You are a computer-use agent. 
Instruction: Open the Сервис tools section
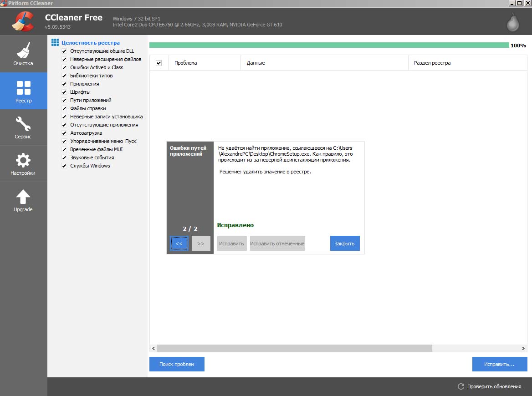[23, 127]
